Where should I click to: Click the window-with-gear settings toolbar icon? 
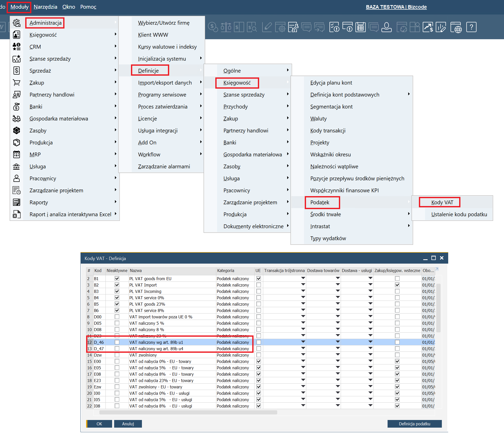click(x=280, y=27)
